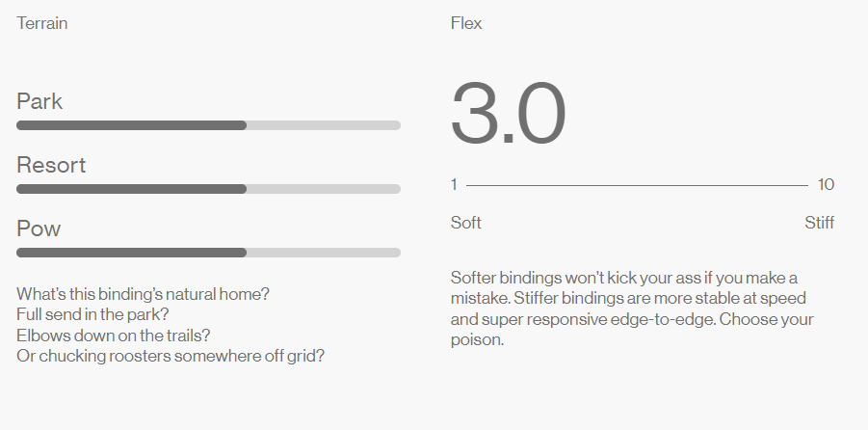Select the Flex heading
The image size is (868, 430).
click(x=466, y=23)
